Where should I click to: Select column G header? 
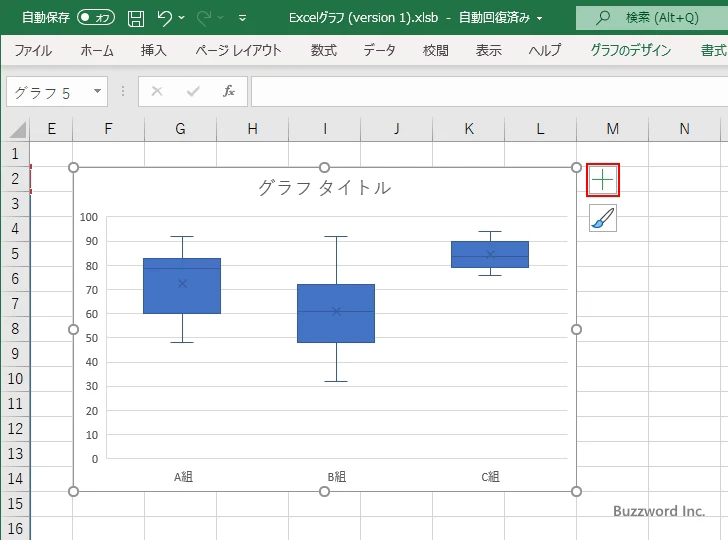click(x=181, y=129)
